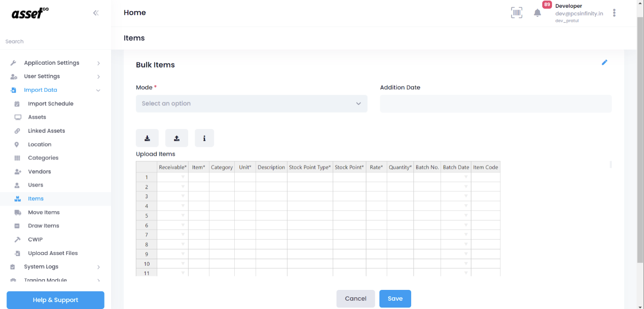Open the Receivable dropdown in row 1
Viewport: 644px width, 309px height.
point(182,177)
